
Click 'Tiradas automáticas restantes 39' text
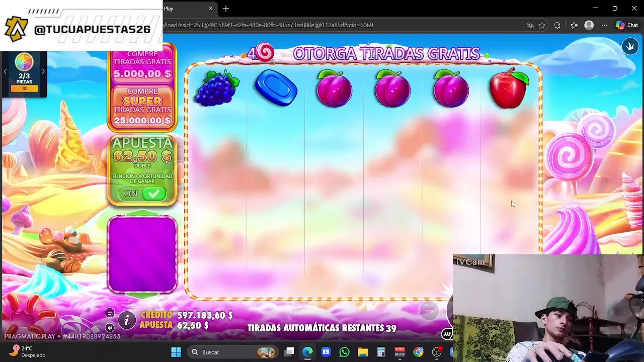[322, 328]
